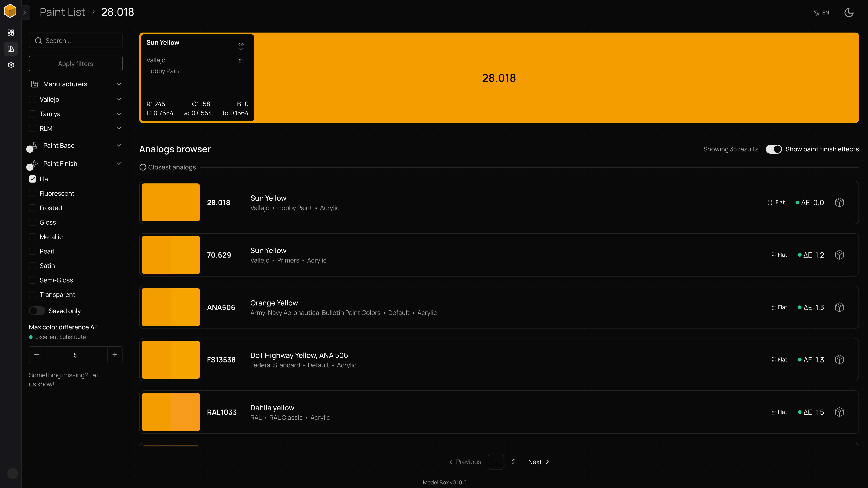Check the Frosted finish checkbox
This screenshot has width=868, height=488.
[x=32, y=208]
